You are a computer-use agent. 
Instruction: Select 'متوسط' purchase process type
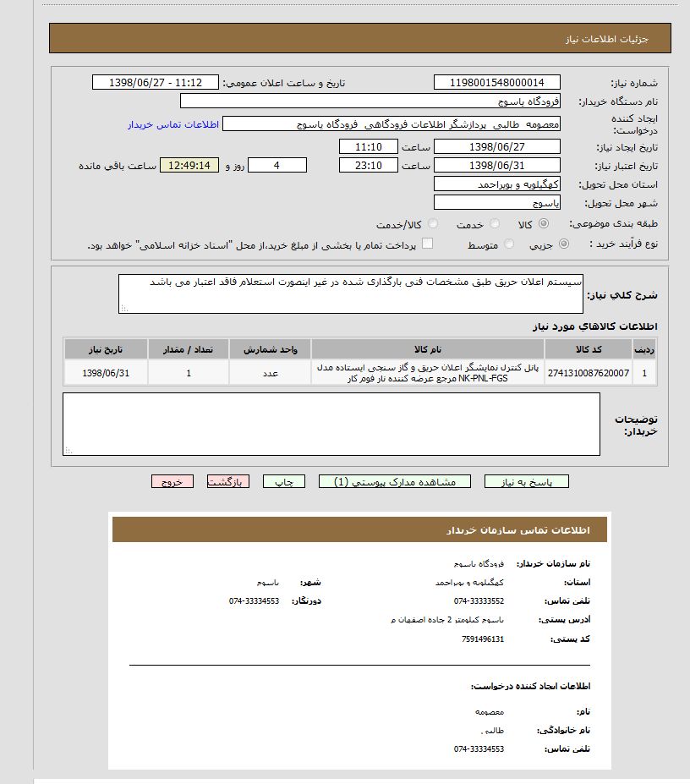click(509, 244)
